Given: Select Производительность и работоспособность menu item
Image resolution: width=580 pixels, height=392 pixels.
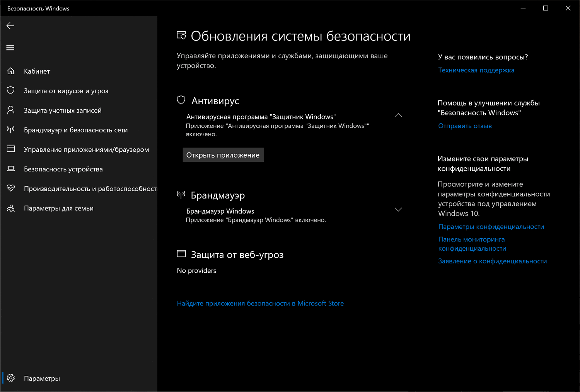Looking at the screenshot, I should (x=90, y=188).
